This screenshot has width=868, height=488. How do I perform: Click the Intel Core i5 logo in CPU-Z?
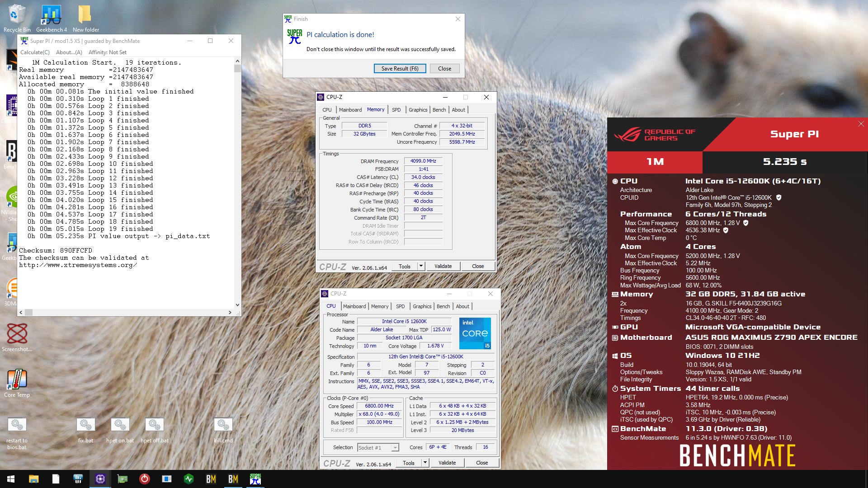click(475, 333)
